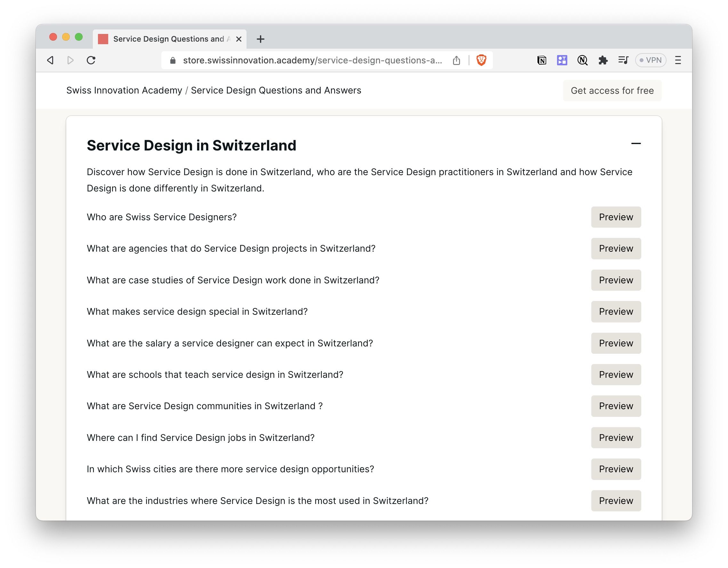Click the purple video extension icon
Screen dimensions: 728x568
tap(562, 60)
